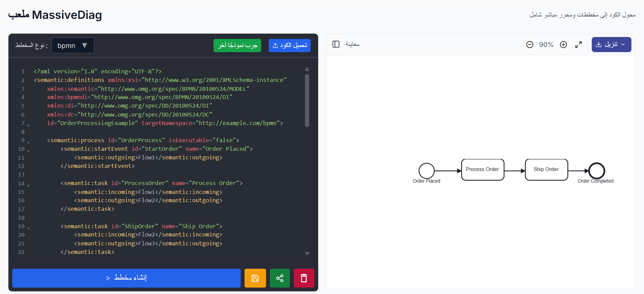The height and width of the screenshot is (294, 644).
Task: Click code line with id="OrderProcessingExample"
Action: (x=165, y=123)
